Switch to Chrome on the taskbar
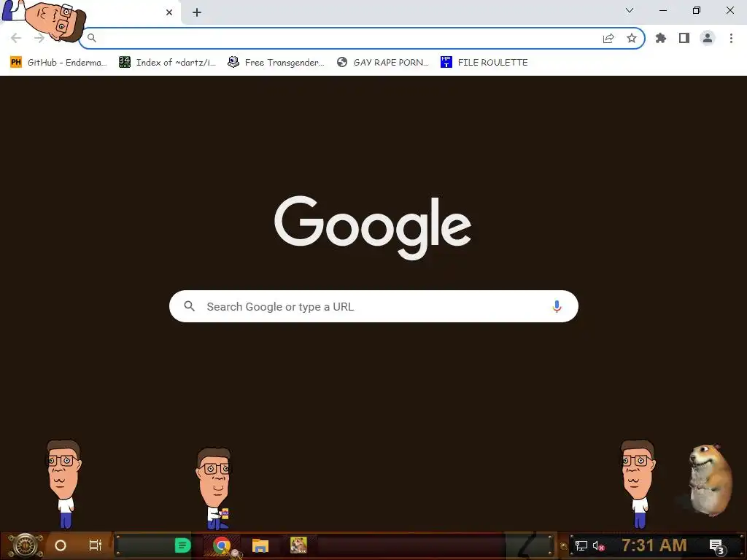747x560 pixels. click(x=222, y=545)
